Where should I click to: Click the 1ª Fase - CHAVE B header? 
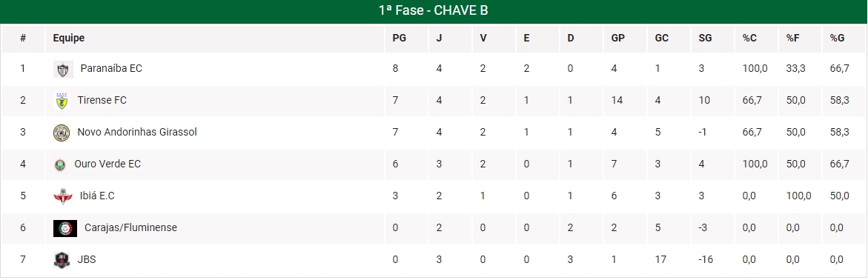(434, 10)
